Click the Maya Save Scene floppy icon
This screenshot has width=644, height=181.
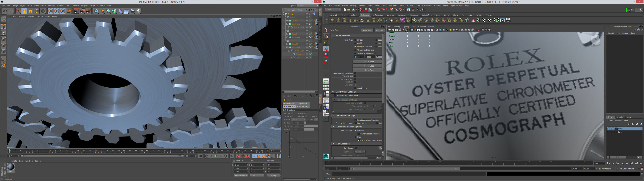coord(354,10)
